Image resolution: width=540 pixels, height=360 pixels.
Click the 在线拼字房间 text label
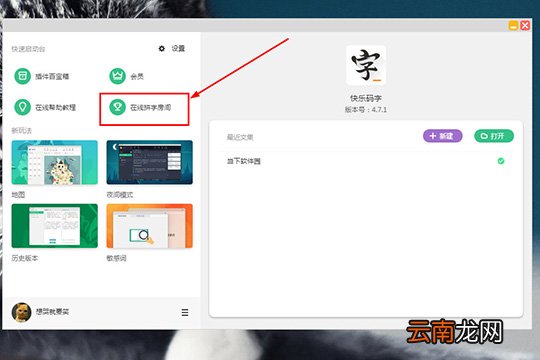coord(150,107)
